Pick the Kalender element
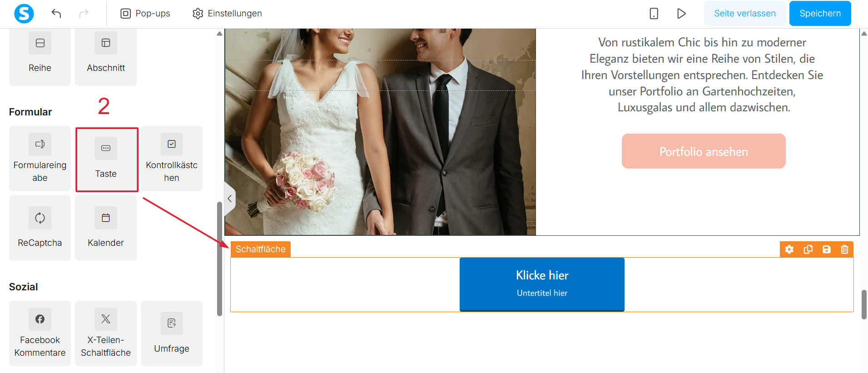868x373 pixels. pyautogui.click(x=106, y=228)
